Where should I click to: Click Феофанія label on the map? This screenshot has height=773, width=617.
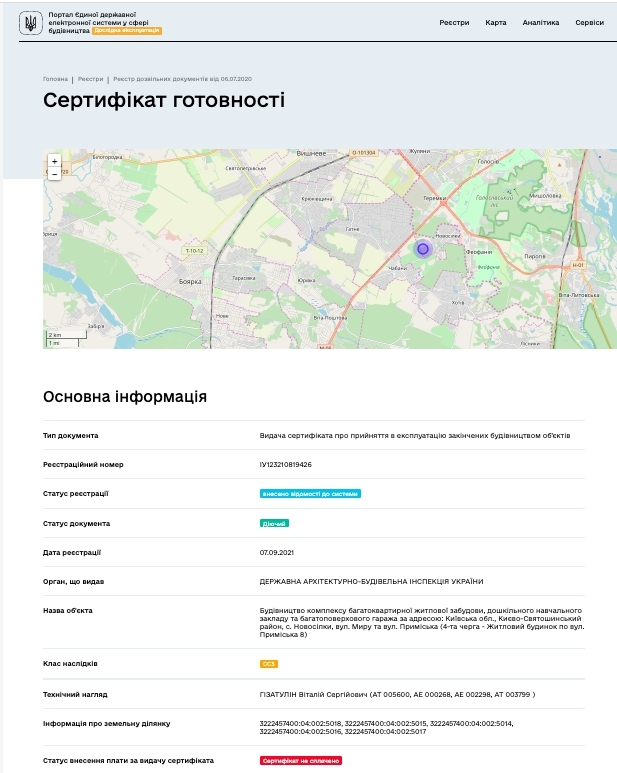click(x=479, y=252)
